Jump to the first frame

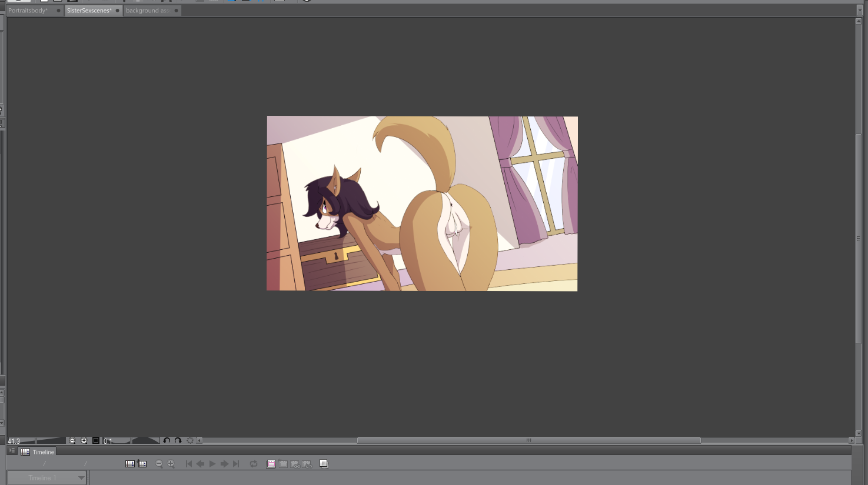(x=188, y=464)
